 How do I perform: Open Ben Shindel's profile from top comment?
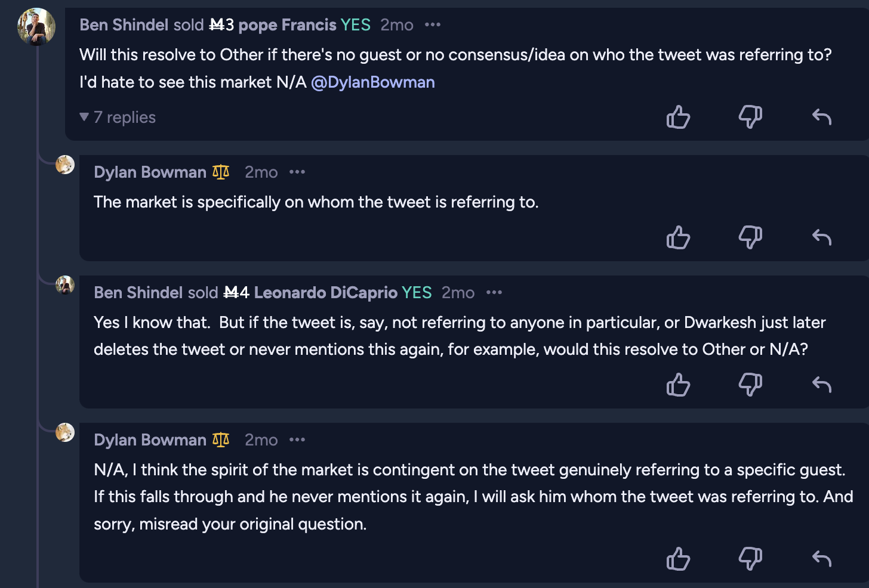(124, 24)
